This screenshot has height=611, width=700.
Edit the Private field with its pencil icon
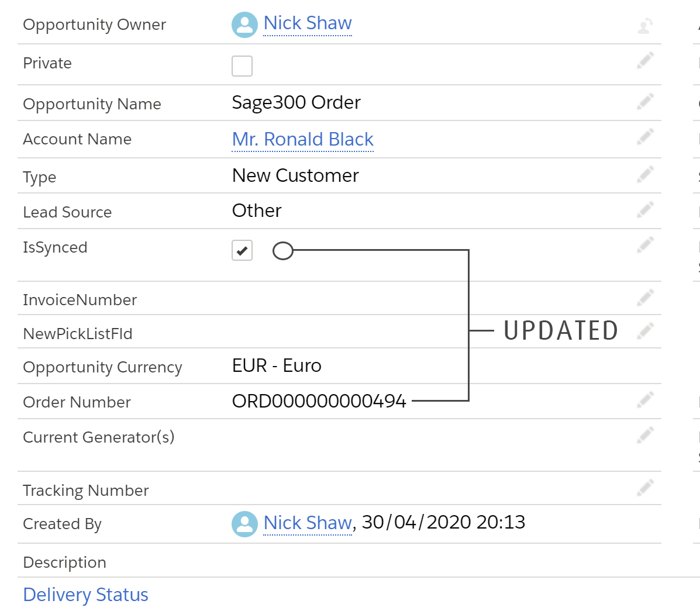tap(645, 61)
